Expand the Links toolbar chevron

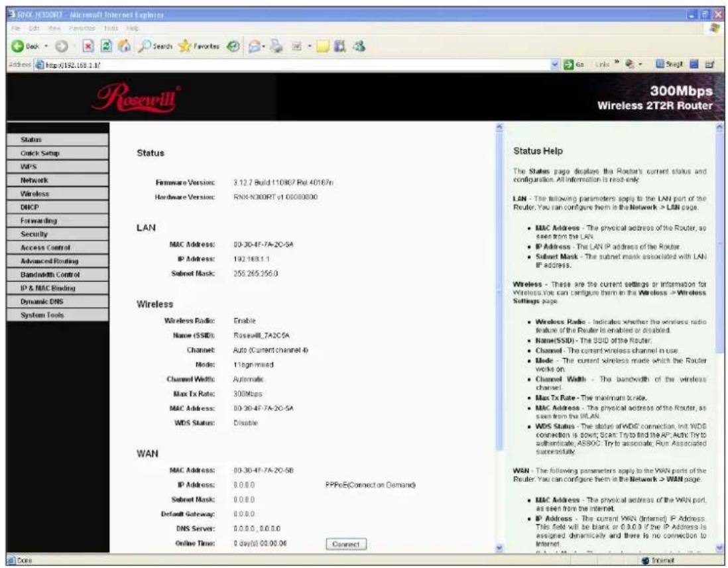(617, 63)
